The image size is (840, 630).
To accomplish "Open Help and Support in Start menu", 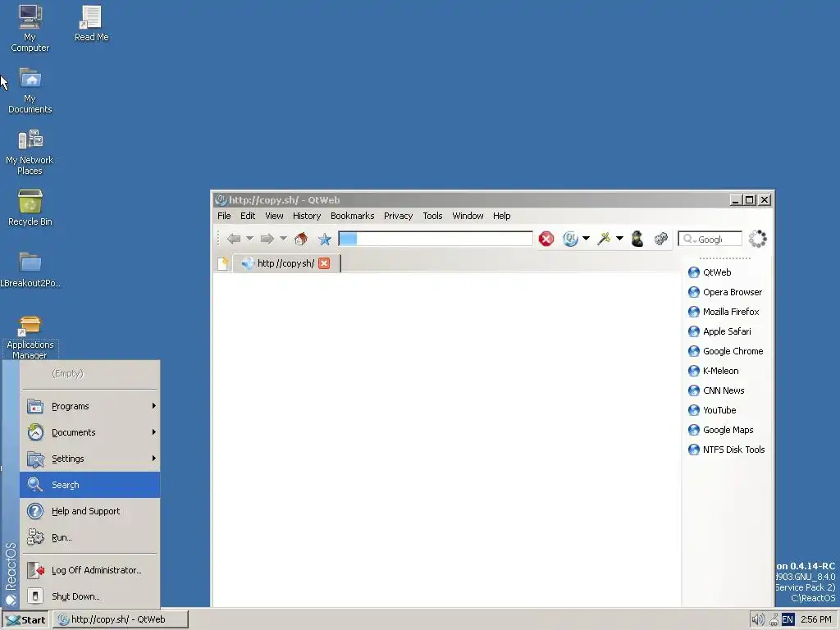I will point(90,511).
